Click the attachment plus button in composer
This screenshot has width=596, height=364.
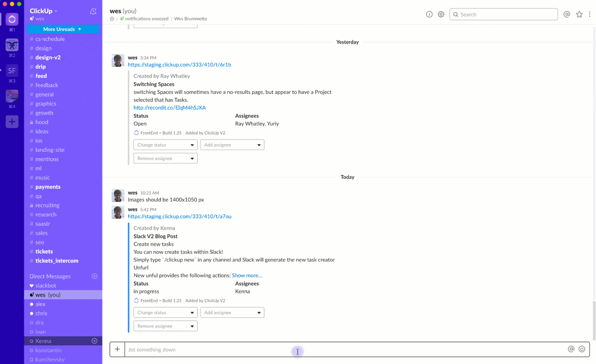117,349
